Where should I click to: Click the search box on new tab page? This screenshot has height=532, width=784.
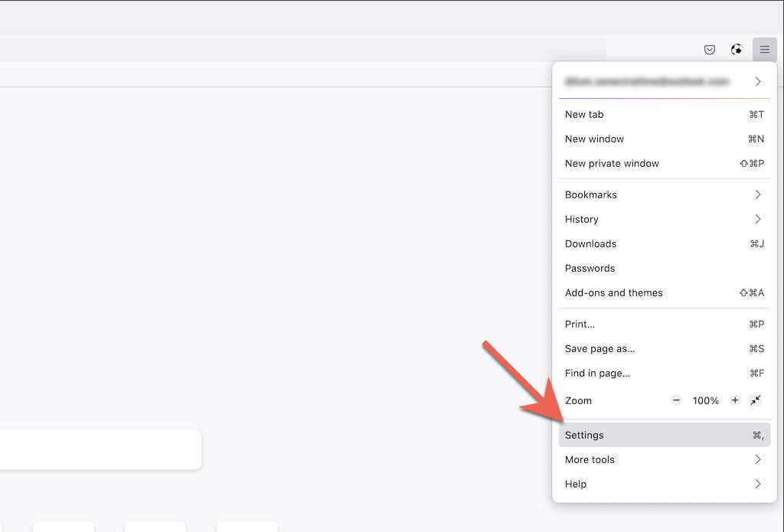point(100,449)
